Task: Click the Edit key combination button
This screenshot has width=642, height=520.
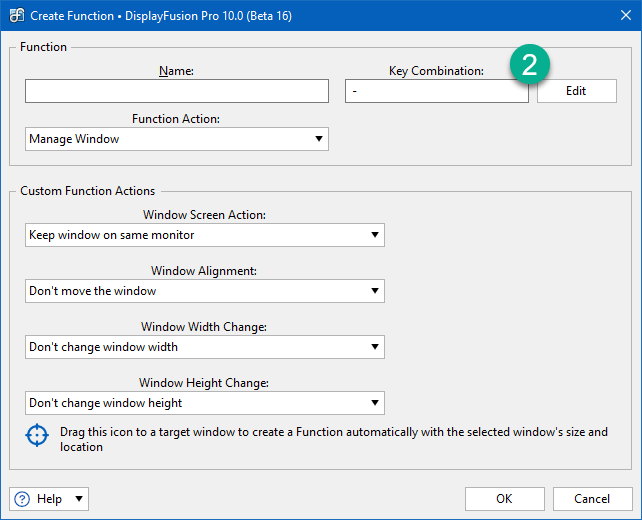Action: pos(576,91)
